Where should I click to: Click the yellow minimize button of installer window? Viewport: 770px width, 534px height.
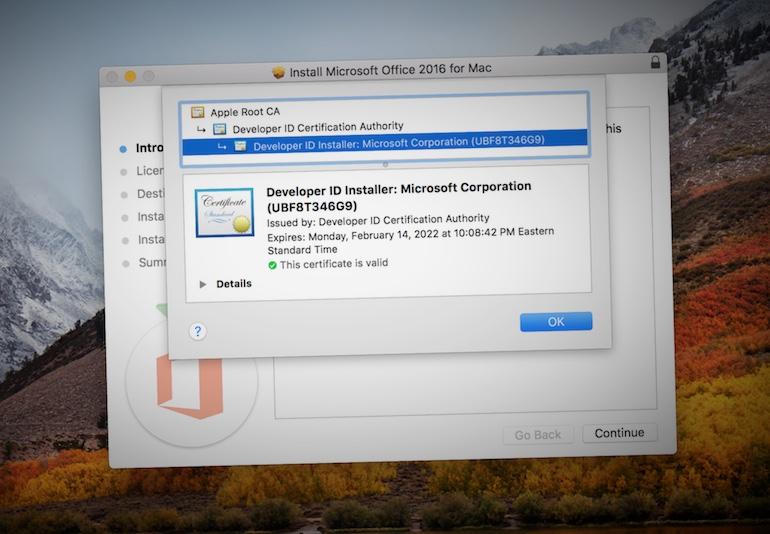click(130, 76)
